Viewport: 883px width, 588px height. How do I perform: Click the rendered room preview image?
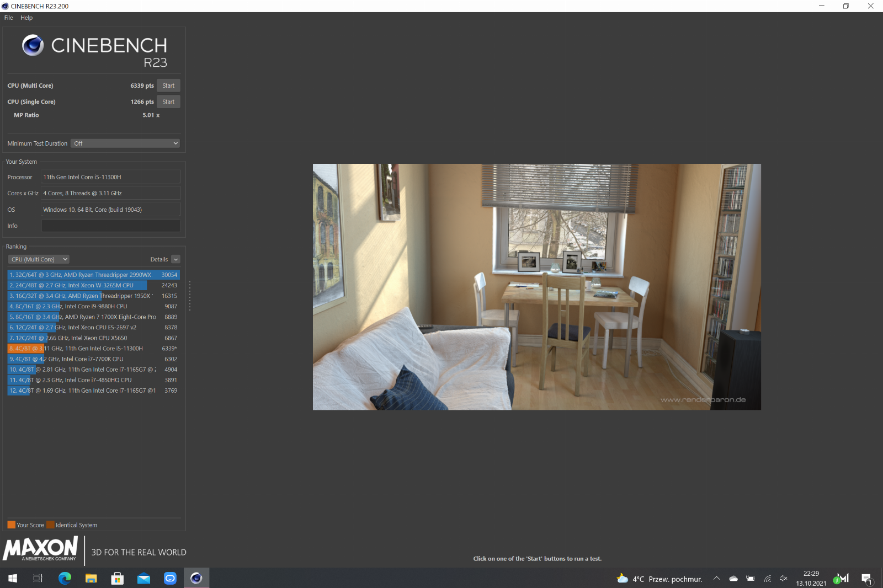click(x=536, y=287)
